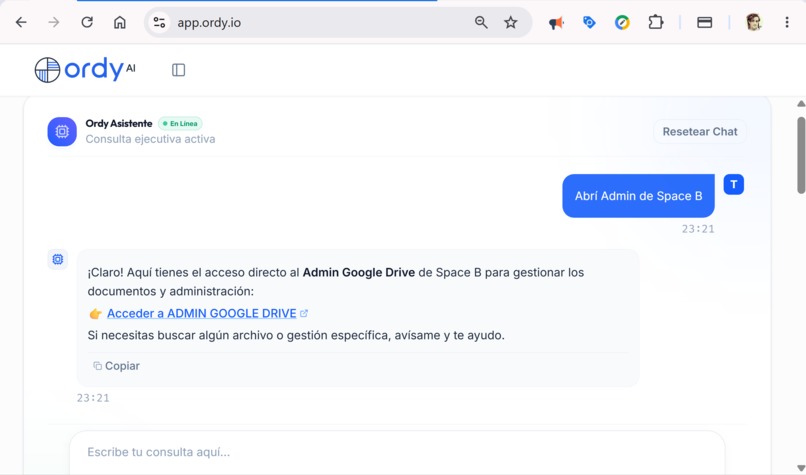Viewport: 806px width, 475px height.
Task: Open the blue tag extension icon
Action: click(x=589, y=22)
